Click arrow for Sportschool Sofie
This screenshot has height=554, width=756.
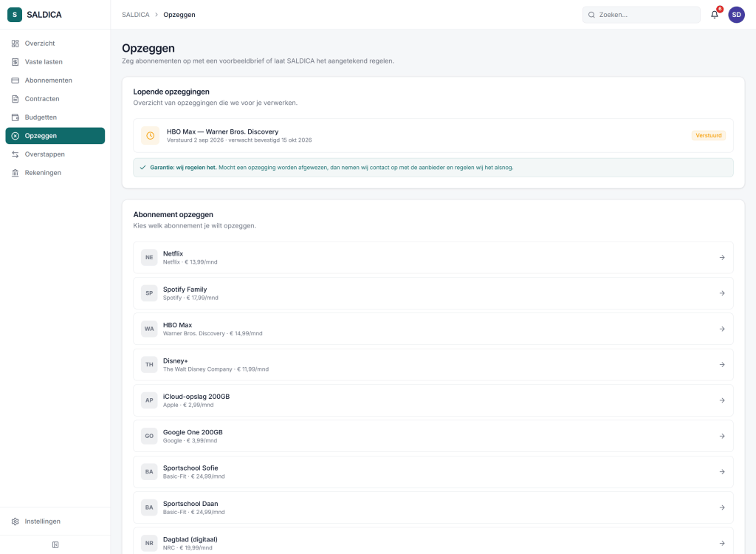point(722,472)
